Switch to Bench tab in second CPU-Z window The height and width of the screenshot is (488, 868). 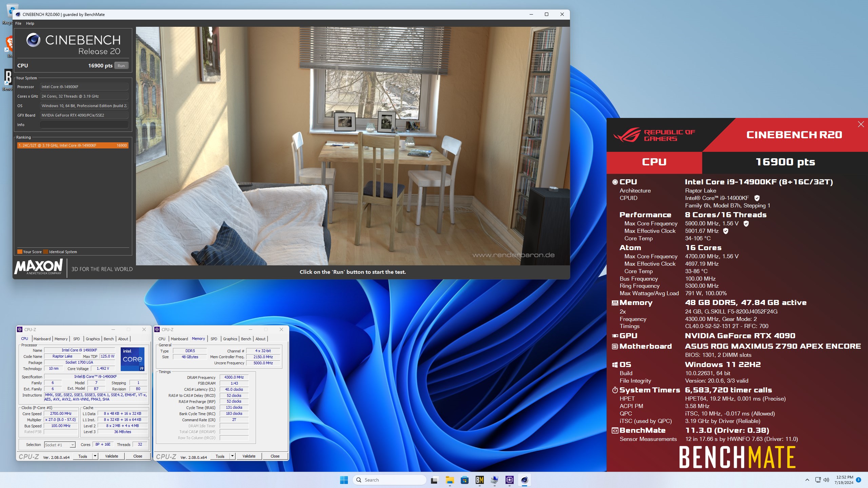tap(246, 339)
